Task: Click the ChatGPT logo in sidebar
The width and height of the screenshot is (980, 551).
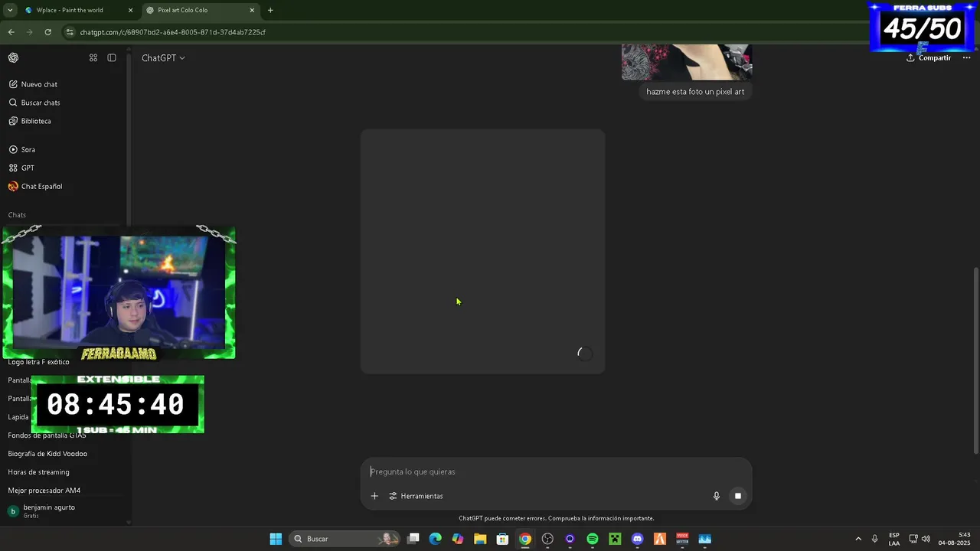Action: click(x=13, y=57)
